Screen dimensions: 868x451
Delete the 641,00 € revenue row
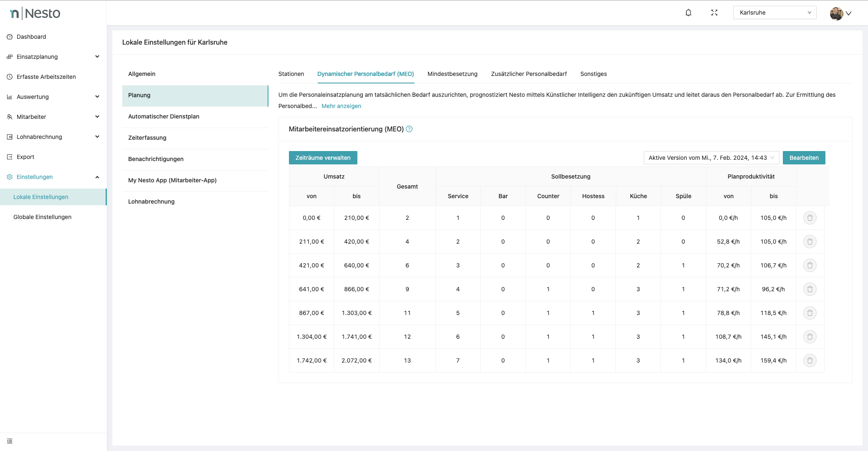[x=810, y=289]
